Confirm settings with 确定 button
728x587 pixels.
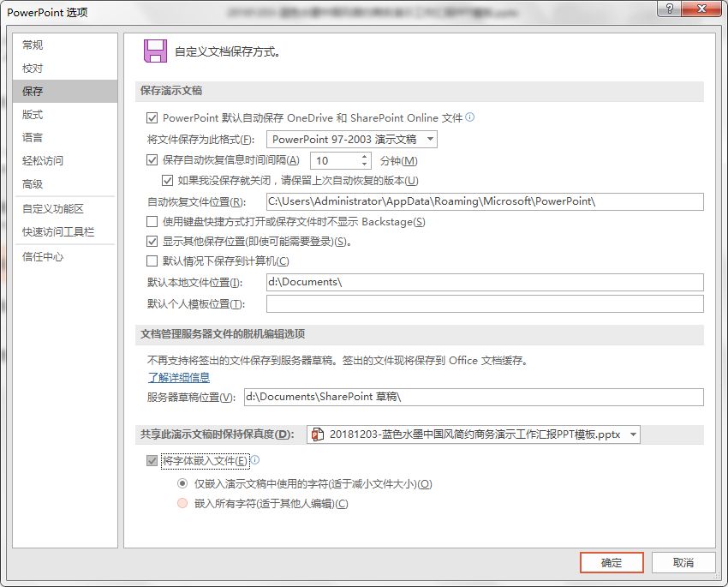tap(611, 563)
